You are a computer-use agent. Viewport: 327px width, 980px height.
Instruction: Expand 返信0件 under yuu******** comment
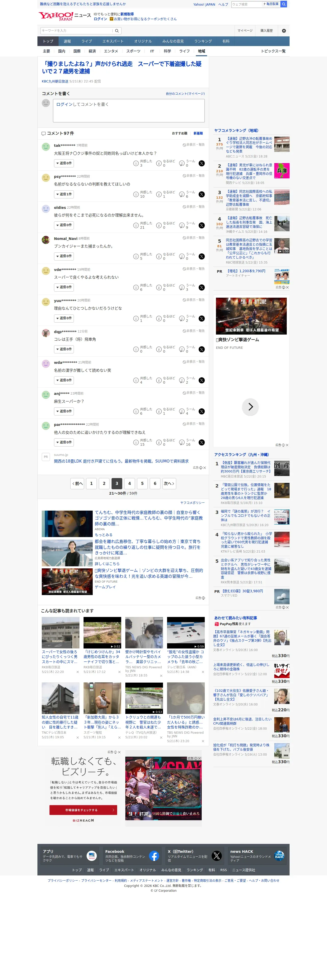pos(64,319)
